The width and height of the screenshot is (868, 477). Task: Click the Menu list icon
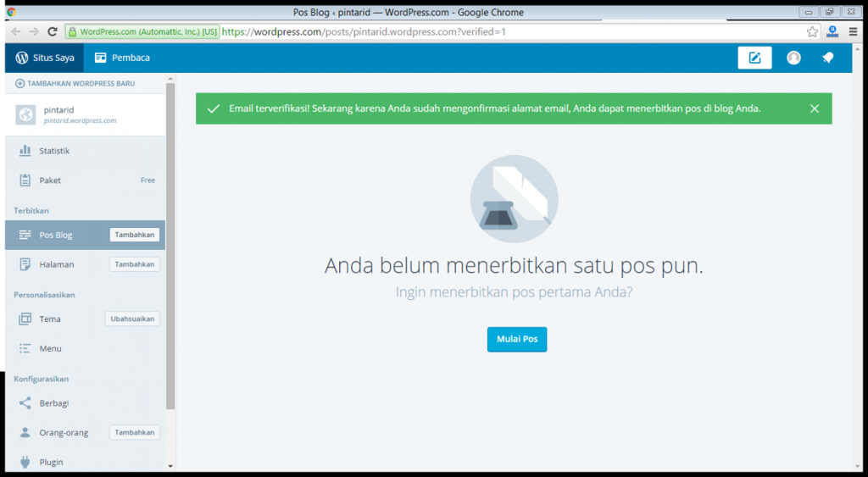click(x=25, y=348)
